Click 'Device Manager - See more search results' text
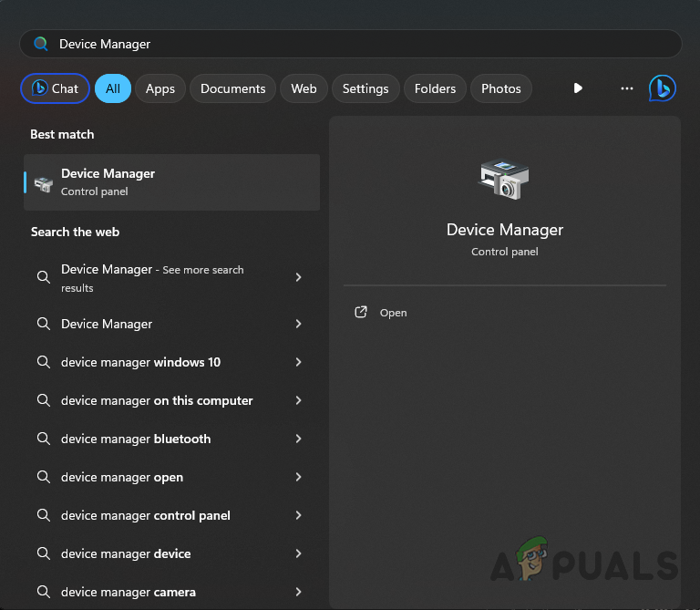 tap(152, 278)
